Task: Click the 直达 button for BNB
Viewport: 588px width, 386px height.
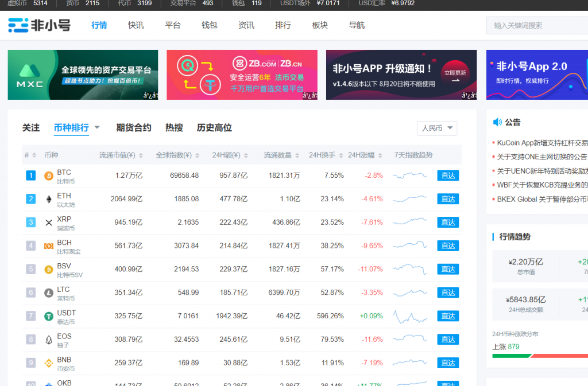Action: (448, 363)
